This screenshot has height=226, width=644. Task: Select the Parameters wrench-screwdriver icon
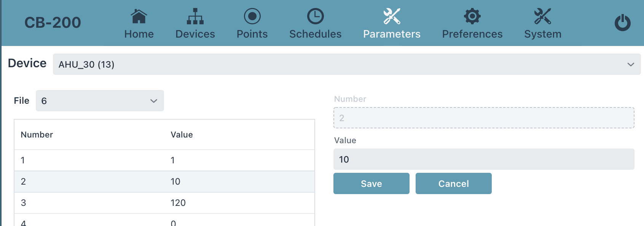click(x=392, y=16)
